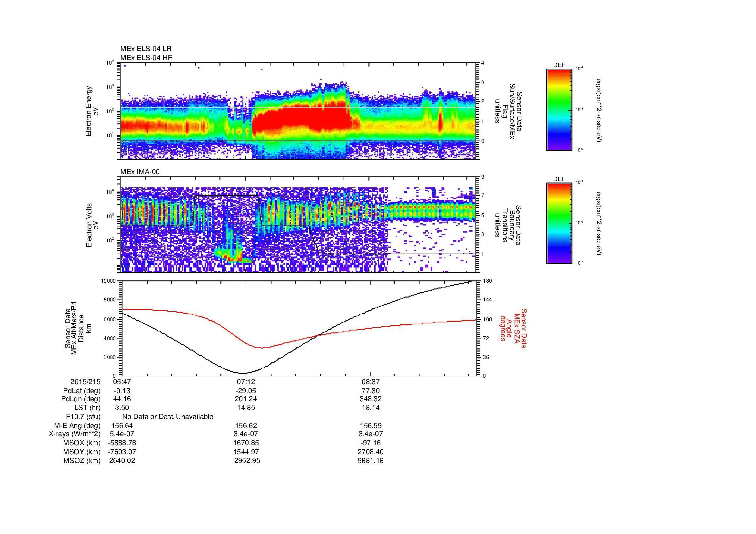756x534 pixels.
Task: Click the top DEF color bar
Action: click(x=559, y=110)
